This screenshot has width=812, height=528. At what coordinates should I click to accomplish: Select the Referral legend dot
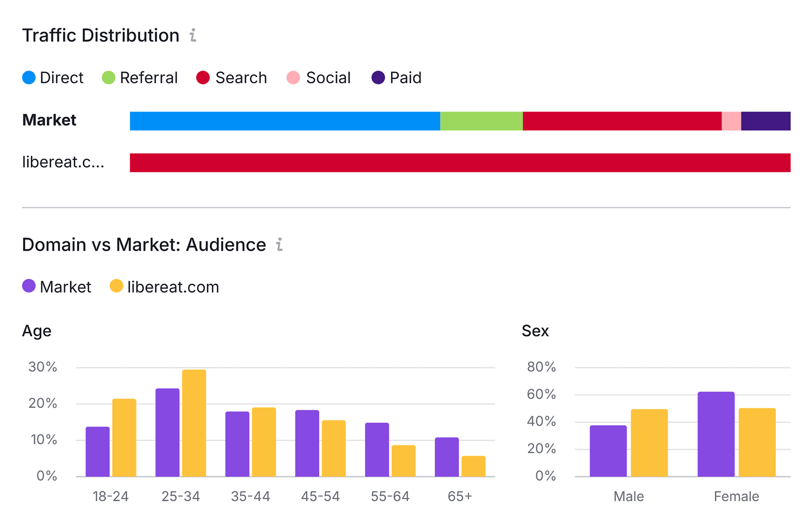[108, 78]
